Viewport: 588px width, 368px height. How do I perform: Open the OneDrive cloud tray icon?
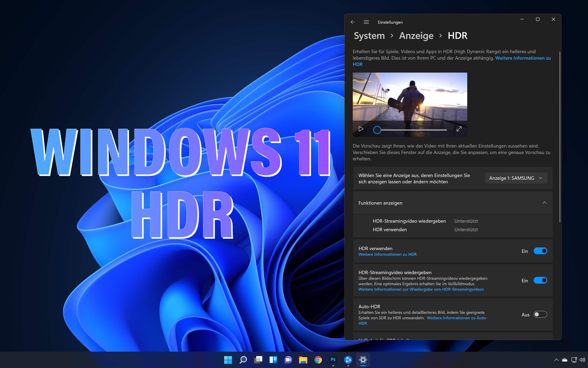pos(565,360)
